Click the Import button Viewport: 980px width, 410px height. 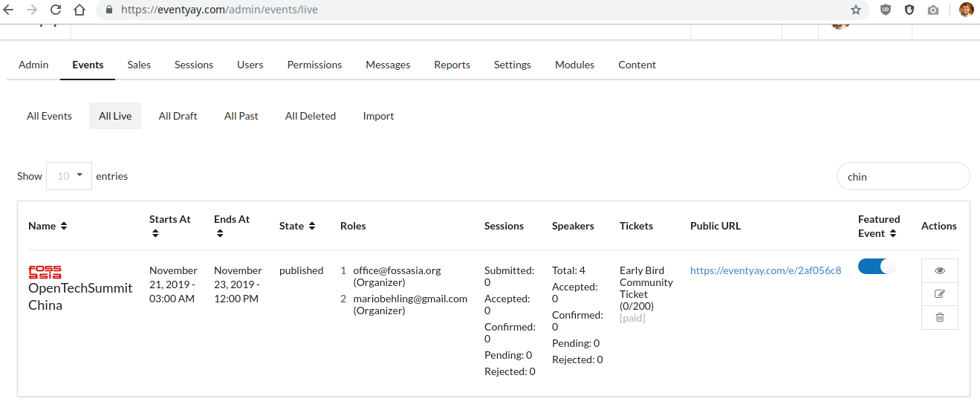tap(378, 116)
